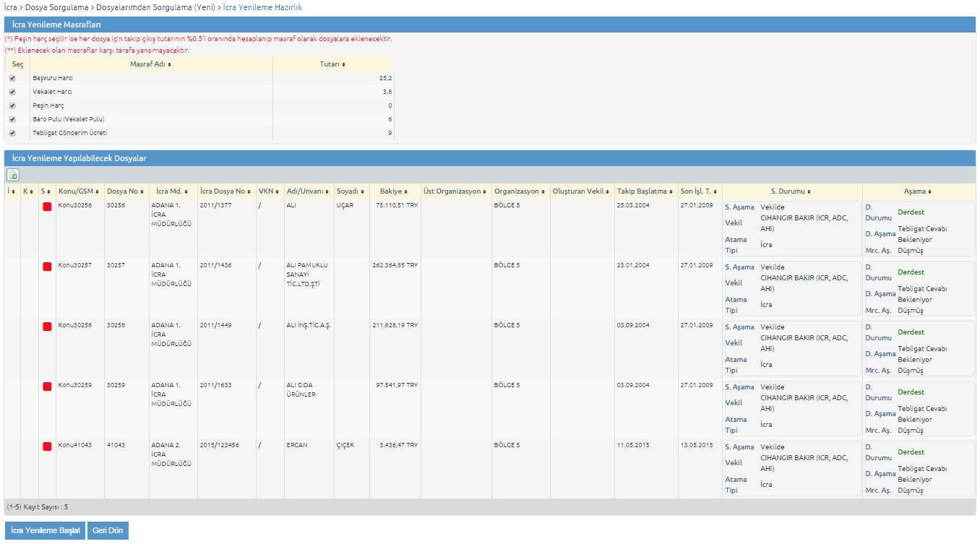
Task: Sort table by Konu/GSM column
Action: point(80,191)
